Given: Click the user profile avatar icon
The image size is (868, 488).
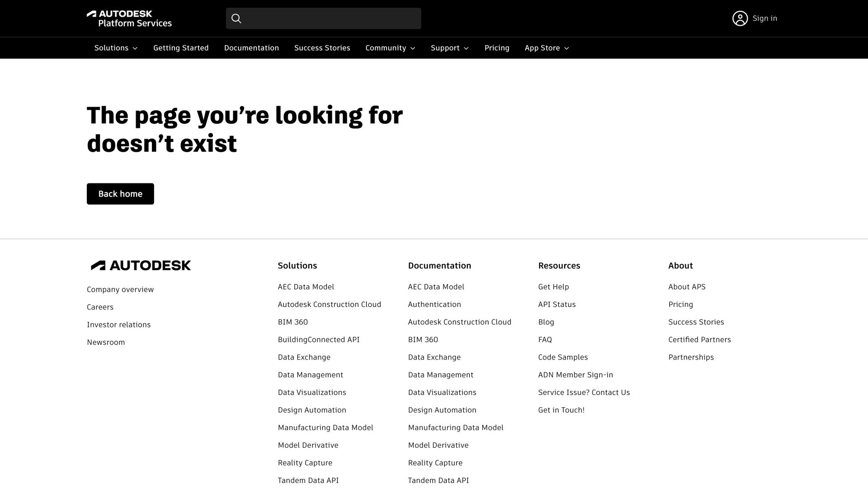Looking at the screenshot, I should tap(740, 19).
